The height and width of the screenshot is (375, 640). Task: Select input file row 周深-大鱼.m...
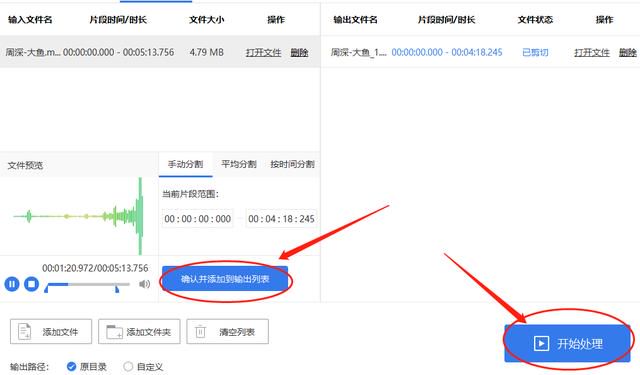click(x=160, y=52)
